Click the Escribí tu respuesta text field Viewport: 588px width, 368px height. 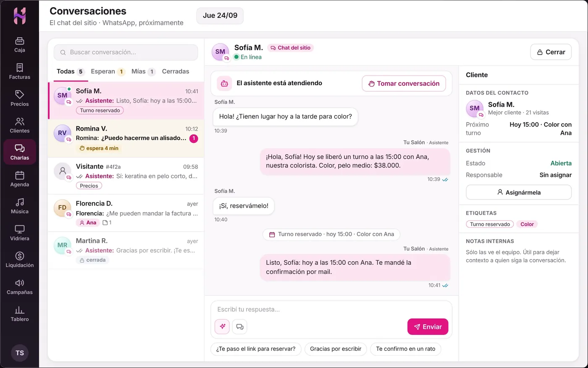(331, 309)
